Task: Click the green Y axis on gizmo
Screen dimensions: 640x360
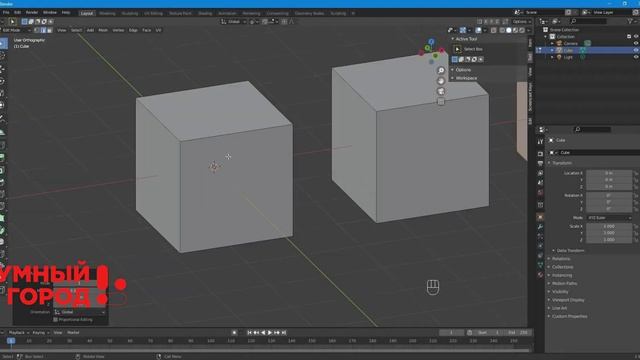Action: (x=427, y=48)
